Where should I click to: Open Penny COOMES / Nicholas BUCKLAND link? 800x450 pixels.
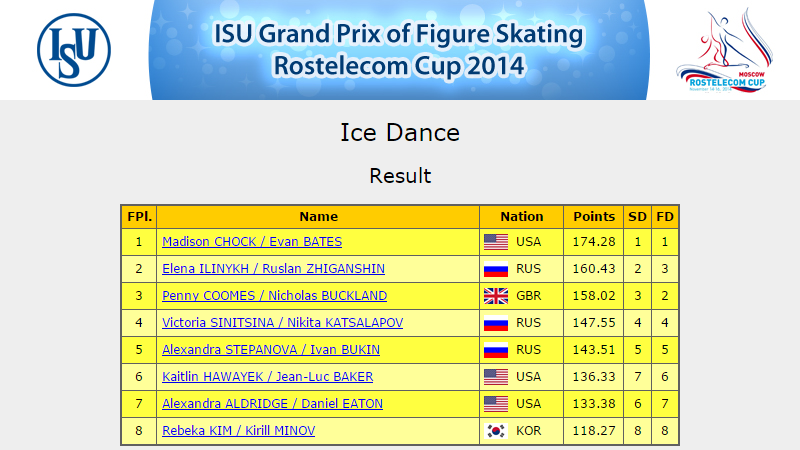274,296
